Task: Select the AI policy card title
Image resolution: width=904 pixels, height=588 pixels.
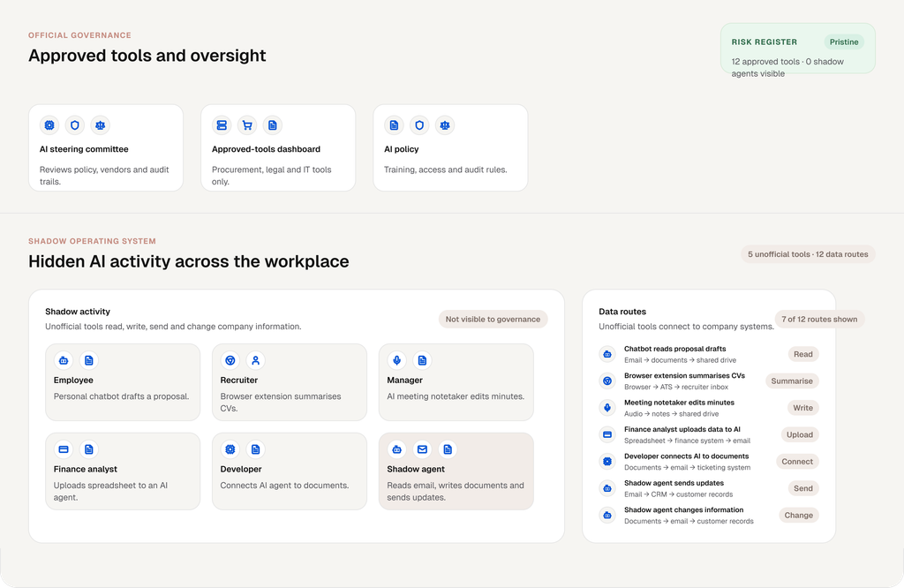Action: pyautogui.click(x=402, y=149)
